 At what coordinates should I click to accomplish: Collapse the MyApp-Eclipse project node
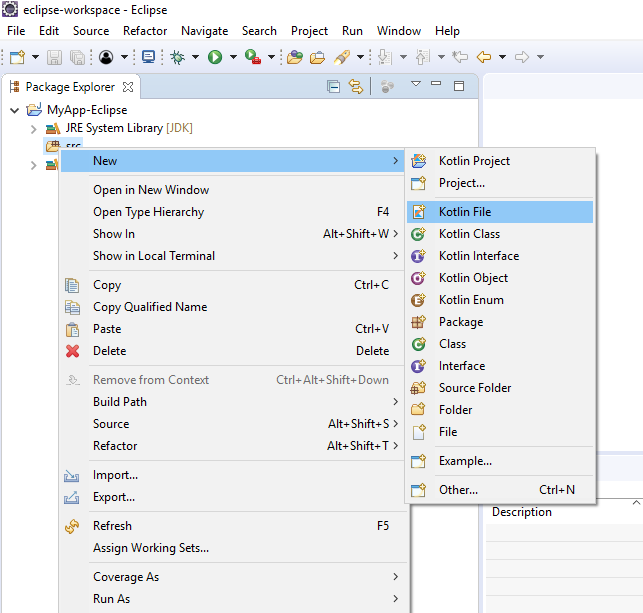tap(14, 110)
